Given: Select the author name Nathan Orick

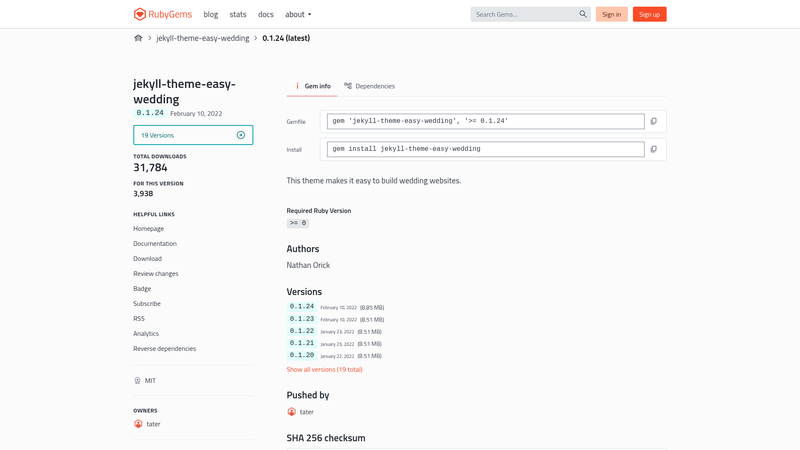Looking at the screenshot, I should point(308,265).
